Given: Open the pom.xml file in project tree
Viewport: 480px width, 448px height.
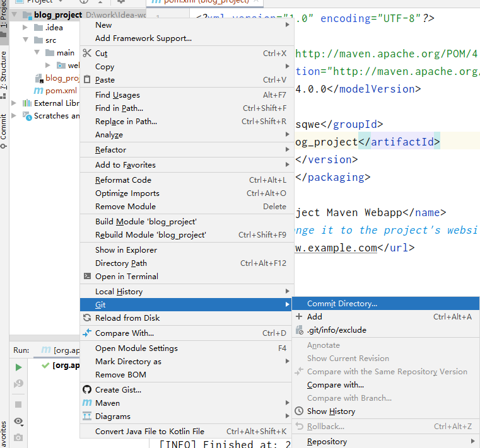Looking at the screenshot, I should coord(61,91).
